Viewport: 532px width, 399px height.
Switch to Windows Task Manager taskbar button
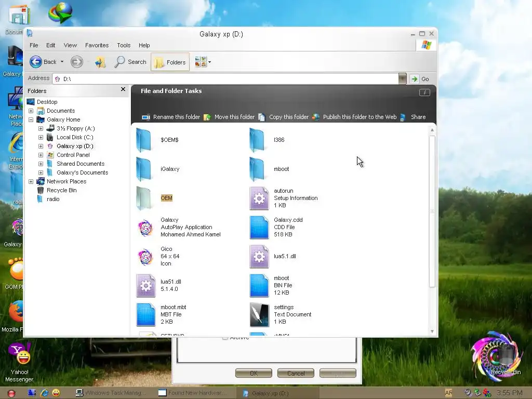111,393
